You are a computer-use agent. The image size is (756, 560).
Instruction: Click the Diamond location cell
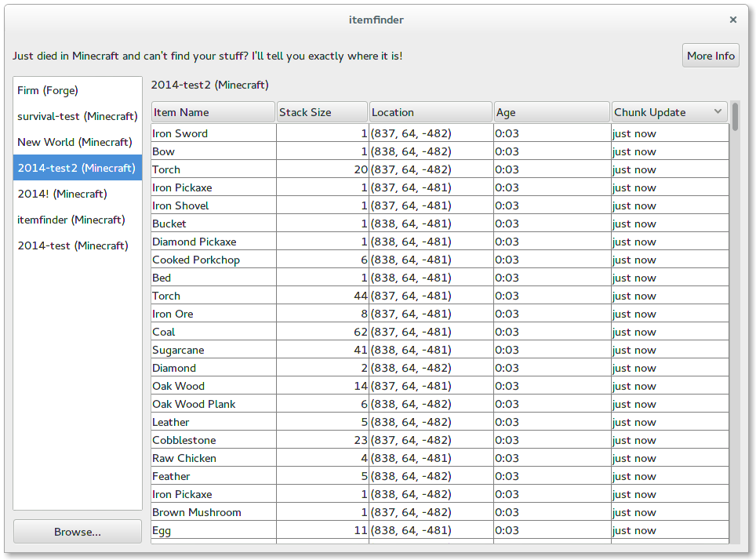(431, 368)
